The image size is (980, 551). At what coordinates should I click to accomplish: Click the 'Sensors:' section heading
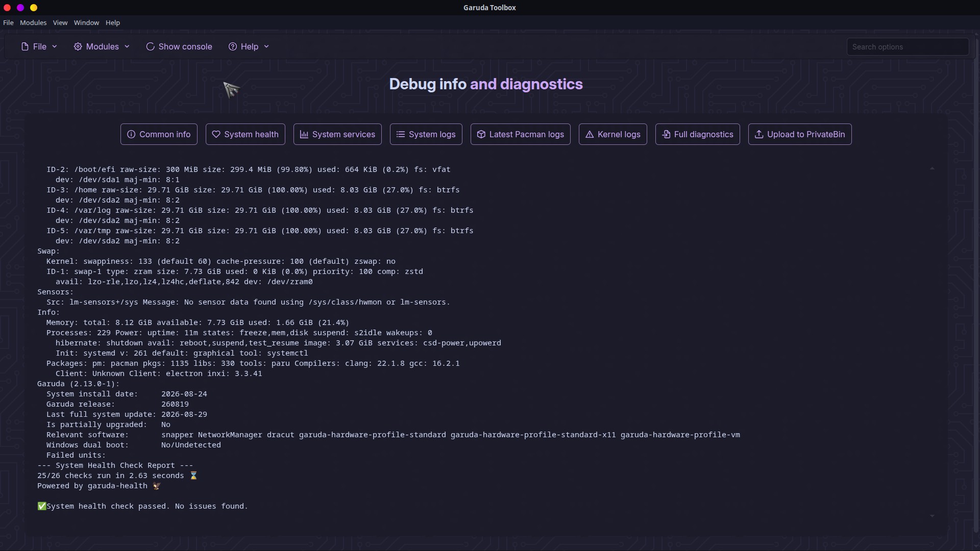pos(55,292)
